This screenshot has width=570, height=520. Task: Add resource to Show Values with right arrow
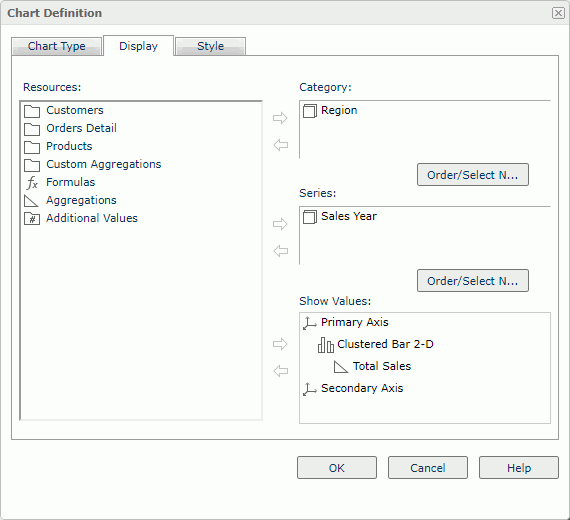pyautogui.click(x=280, y=344)
